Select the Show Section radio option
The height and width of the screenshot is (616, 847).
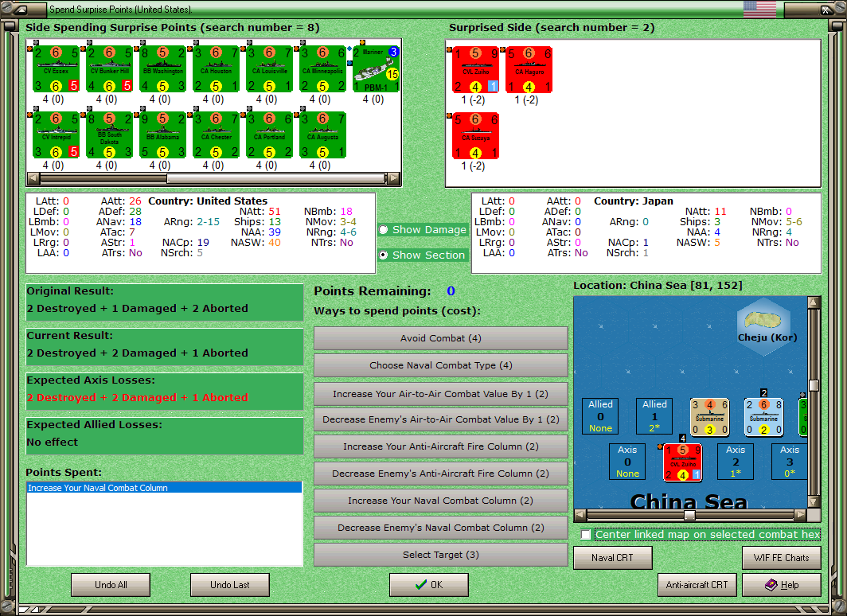pyautogui.click(x=423, y=255)
